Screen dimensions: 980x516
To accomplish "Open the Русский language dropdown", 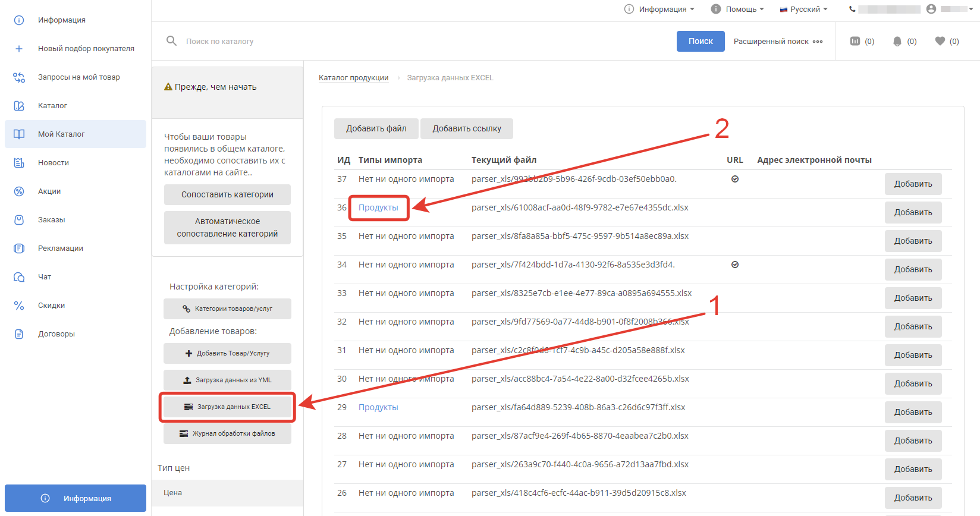I will [804, 9].
